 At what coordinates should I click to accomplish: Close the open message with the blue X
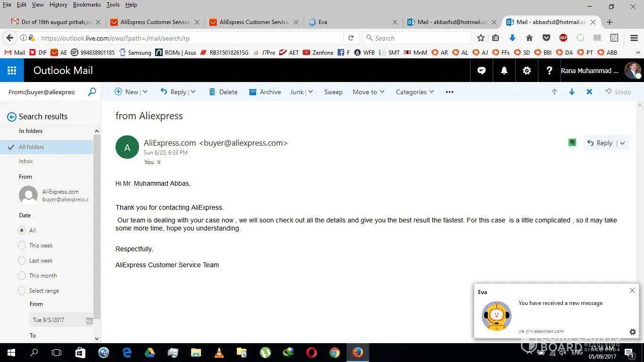(x=589, y=92)
